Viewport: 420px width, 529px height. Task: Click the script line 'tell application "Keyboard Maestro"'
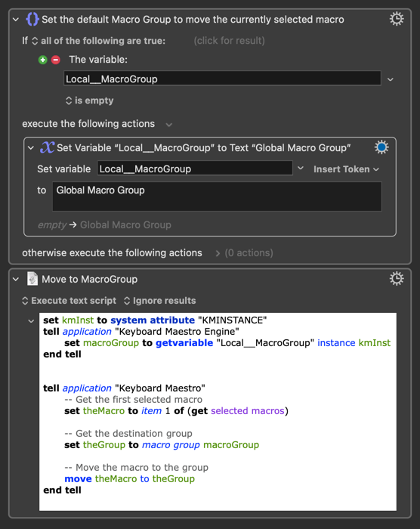(x=124, y=388)
